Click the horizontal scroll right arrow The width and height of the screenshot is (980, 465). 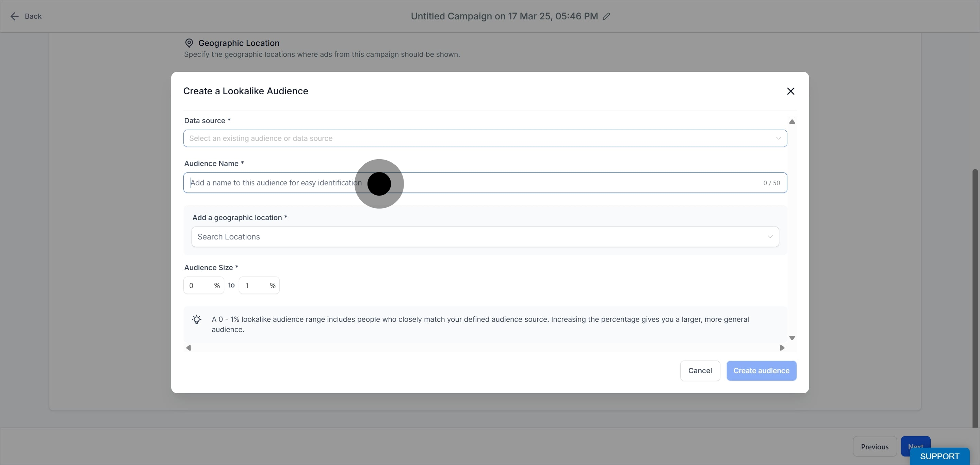click(782, 348)
